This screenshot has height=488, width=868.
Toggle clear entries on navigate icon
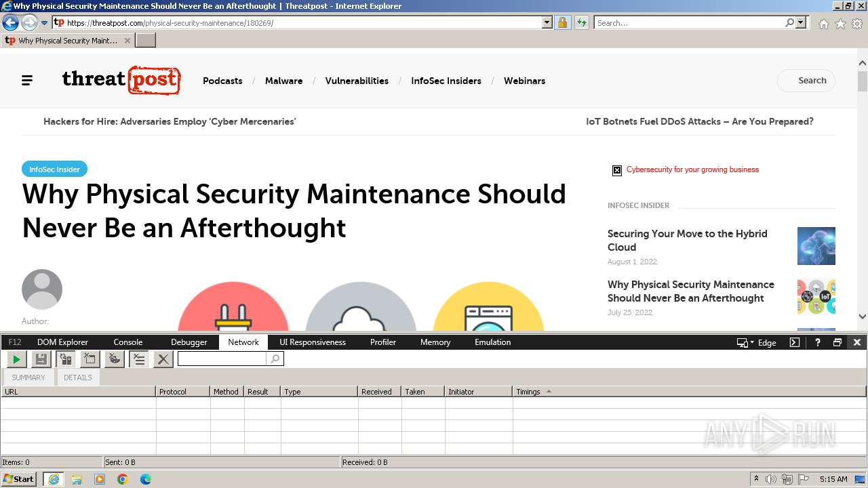139,359
